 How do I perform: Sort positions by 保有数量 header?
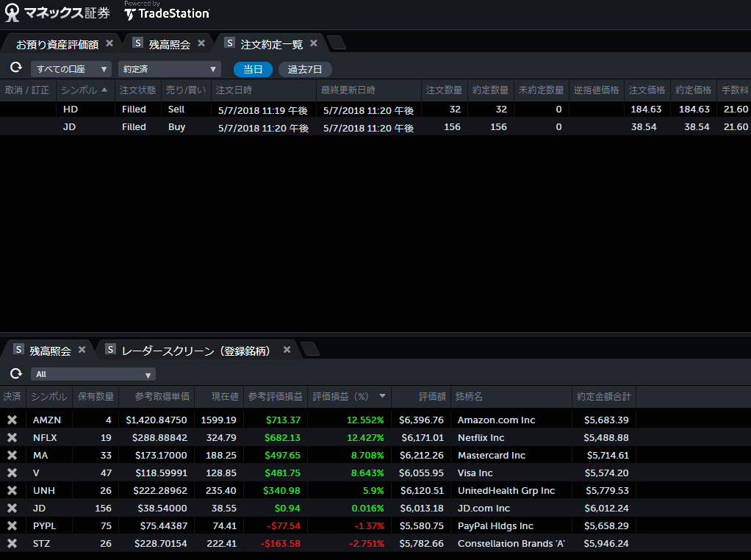pyautogui.click(x=96, y=397)
